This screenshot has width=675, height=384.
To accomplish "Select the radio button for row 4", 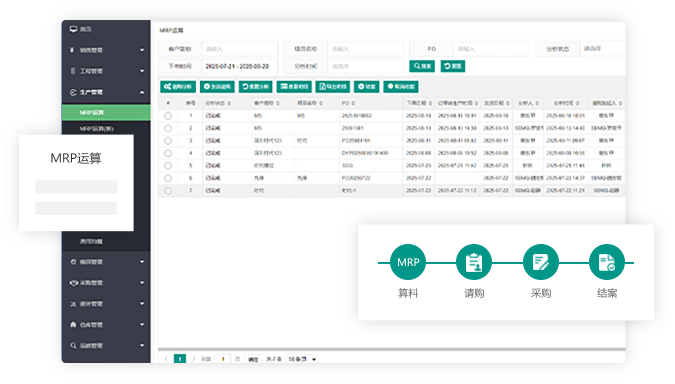I will (168, 153).
